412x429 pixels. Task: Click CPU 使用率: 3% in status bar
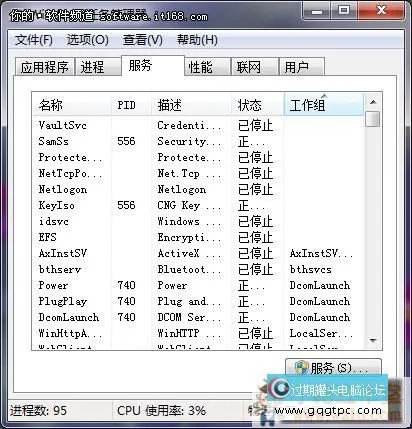click(x=161, y=410)
